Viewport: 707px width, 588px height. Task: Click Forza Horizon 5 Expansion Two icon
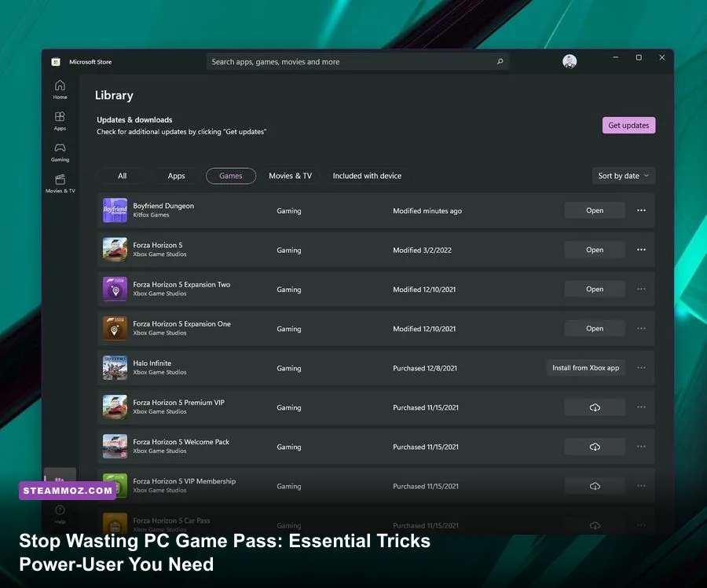[115, 289]
